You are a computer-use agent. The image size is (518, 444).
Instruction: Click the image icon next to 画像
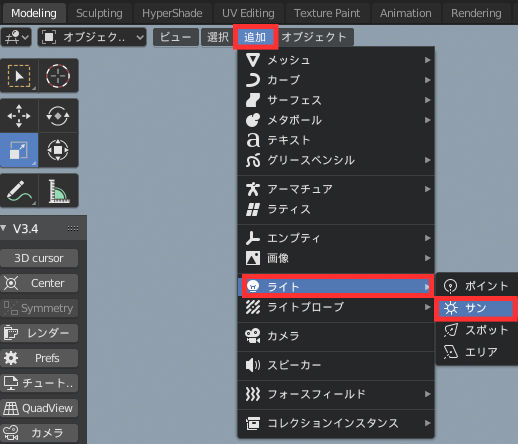253,258
